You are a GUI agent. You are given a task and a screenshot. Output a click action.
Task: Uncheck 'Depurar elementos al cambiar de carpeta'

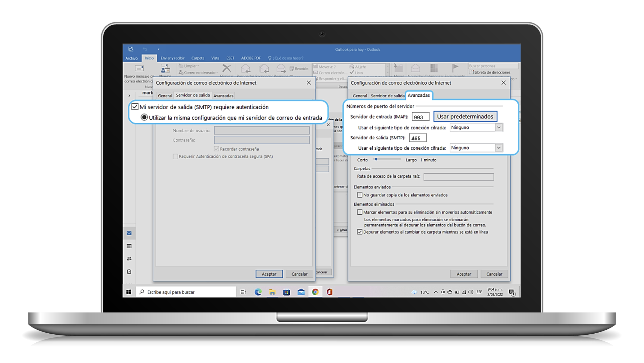click(x=360, y=232)
